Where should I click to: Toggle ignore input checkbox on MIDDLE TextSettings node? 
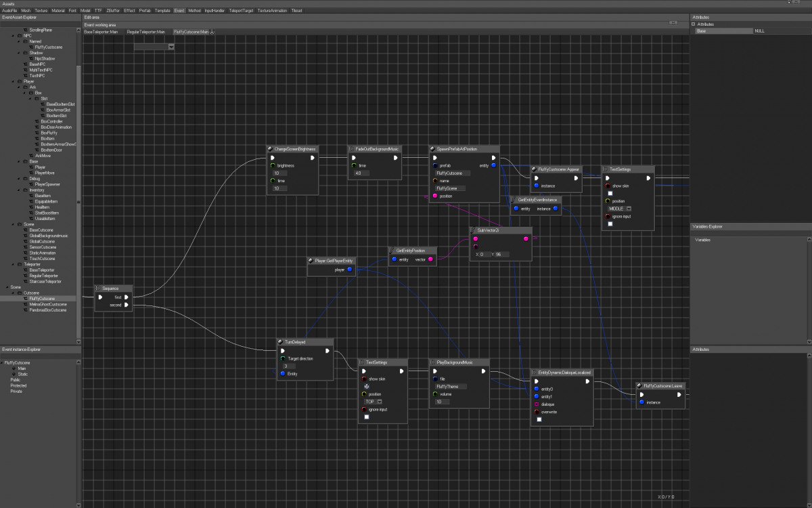pos(610,224)
